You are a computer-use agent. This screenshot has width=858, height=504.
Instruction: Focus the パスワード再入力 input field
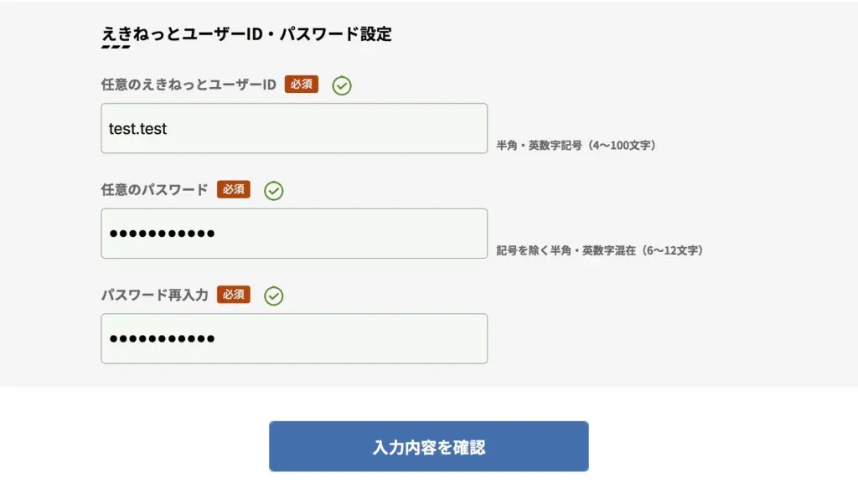click(x=294, y=338)
